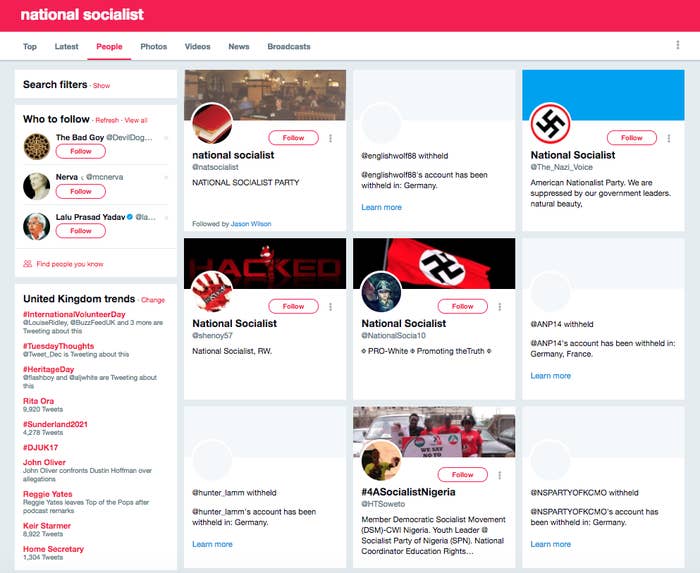700x573 pixels.
Task: Follow the Nerva account suggestion
Action: (x=81, y=191)
